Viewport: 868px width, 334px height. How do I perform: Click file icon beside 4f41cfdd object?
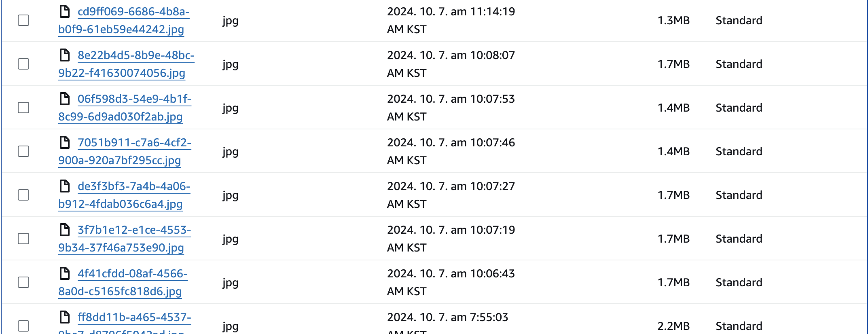coord(65,273)
